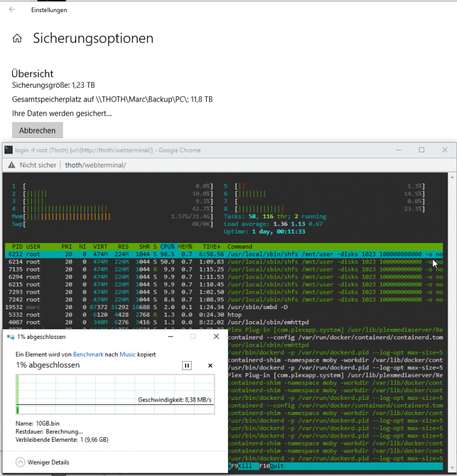Viewport: 457px width, 476px height.
Task: Select htop process row PID 6214
Action: [x=224, y=261]
